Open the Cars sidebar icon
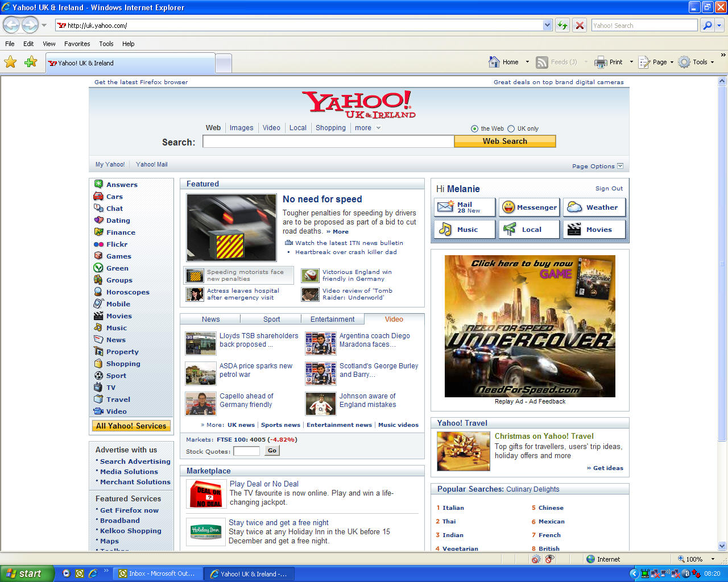 98,196
